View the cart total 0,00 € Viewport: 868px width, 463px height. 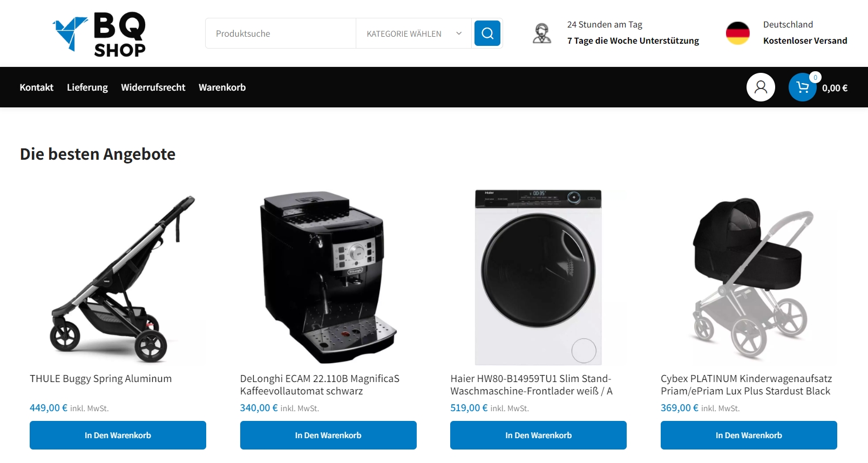click(x=835, y=88)
